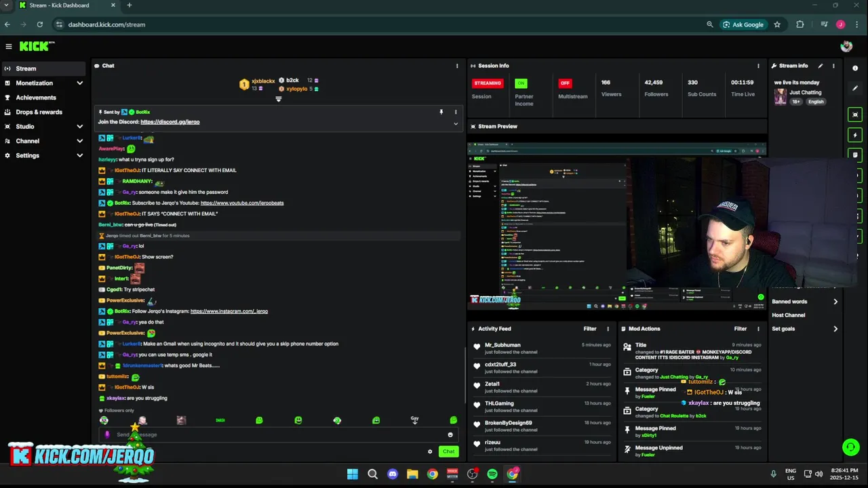Expand the Settings sidebar section
This screenshot has width=868, height=488.
tap(44, 155)
